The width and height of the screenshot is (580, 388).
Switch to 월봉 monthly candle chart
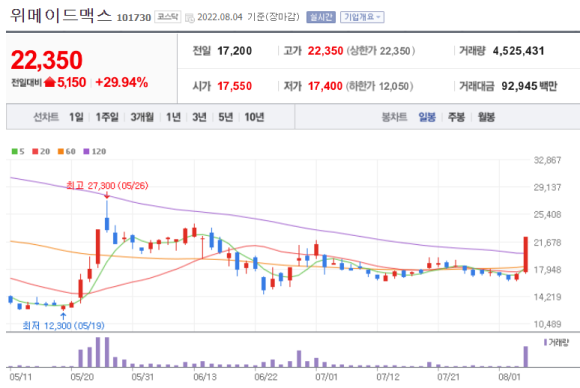(486, 117)
